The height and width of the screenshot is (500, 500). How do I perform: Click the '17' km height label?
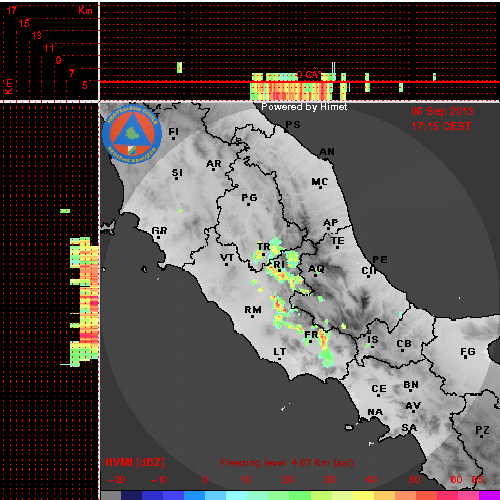pos(12,10)
